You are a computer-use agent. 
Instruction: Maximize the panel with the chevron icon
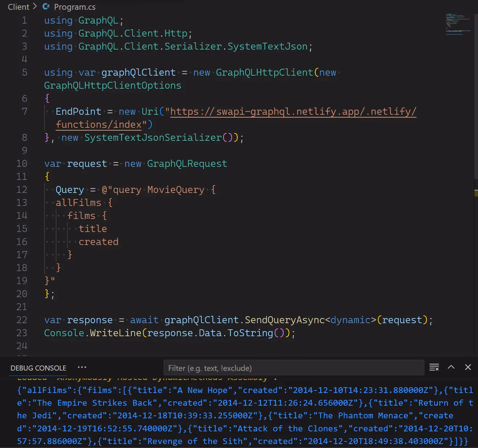451,367
